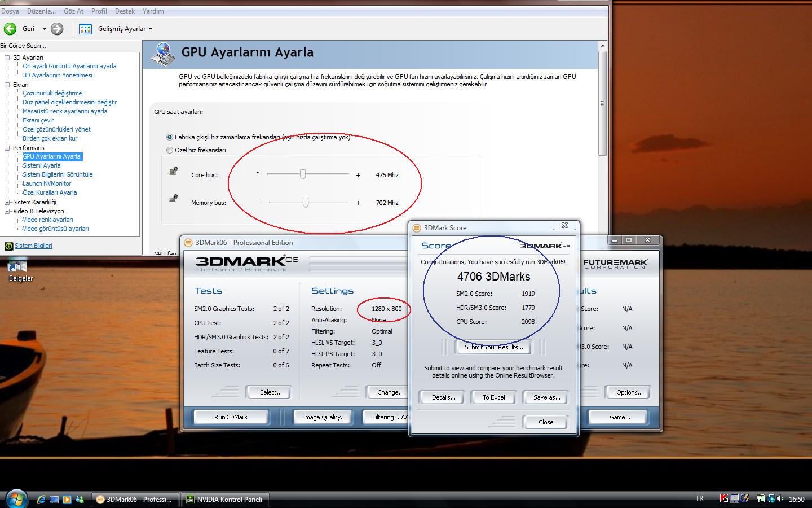812x508 pixels.
Task: Select Çözünürlük değiştirme tree item
Action: click(52, 94)
